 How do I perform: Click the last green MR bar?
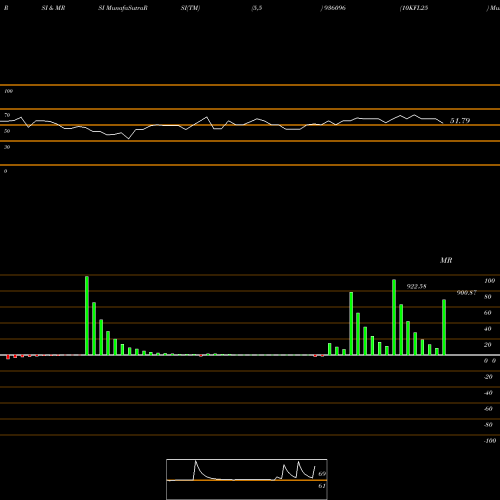pyautogui.click(x=444, y=327)
